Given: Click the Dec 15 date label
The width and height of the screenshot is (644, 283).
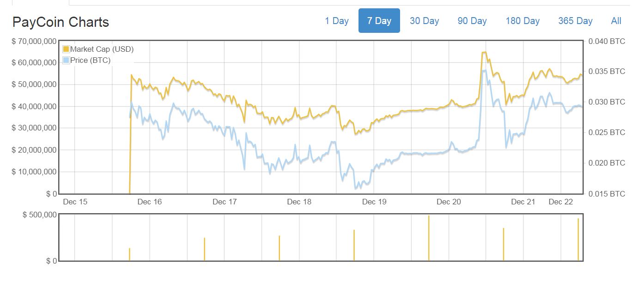Looking at the screenshot, I should coord(75,202).
